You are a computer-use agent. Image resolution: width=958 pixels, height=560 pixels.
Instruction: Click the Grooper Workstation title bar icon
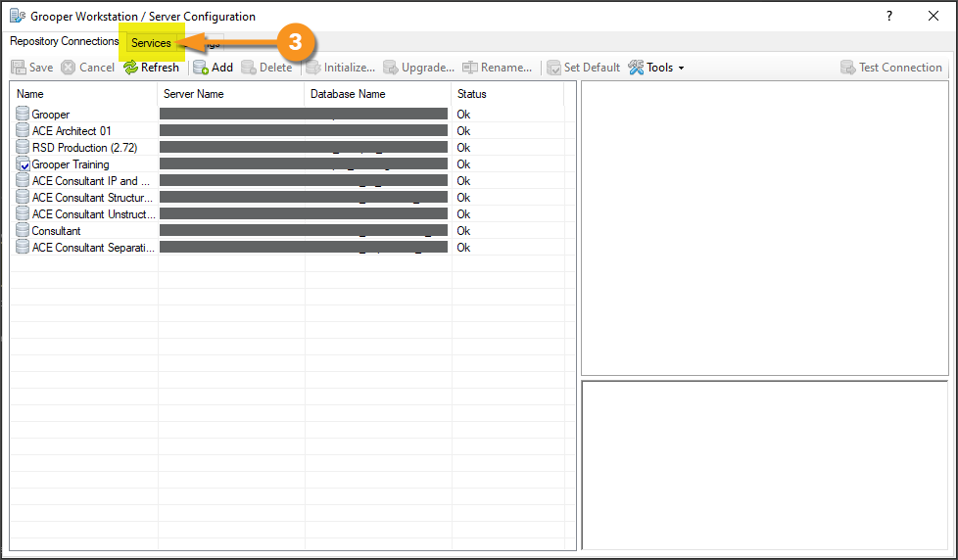(x=18, y=16)
